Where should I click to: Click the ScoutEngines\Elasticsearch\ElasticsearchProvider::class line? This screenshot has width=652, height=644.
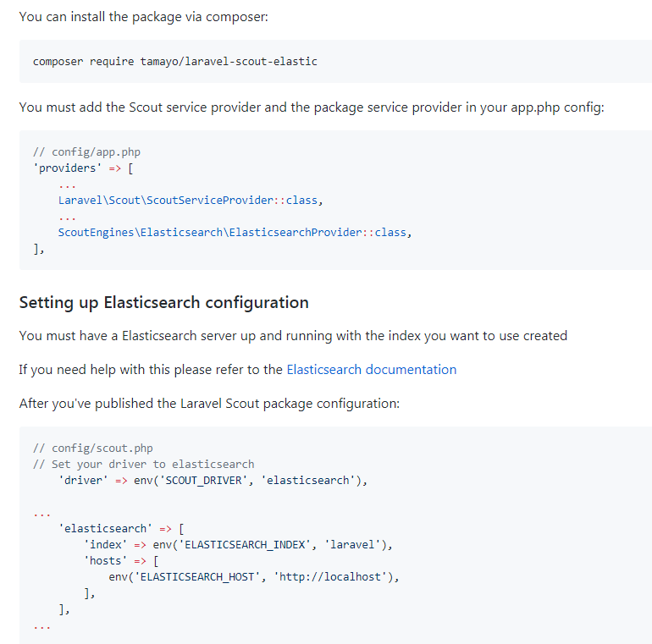235,232
